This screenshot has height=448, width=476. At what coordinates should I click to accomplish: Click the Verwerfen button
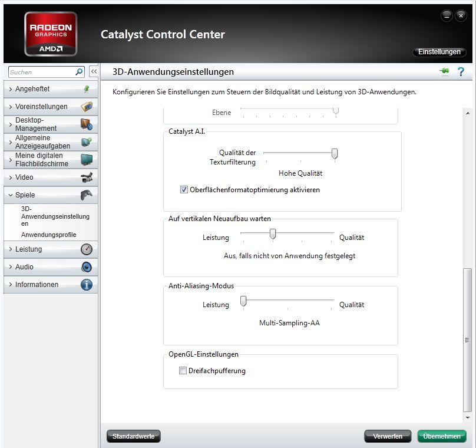[388, 436]
